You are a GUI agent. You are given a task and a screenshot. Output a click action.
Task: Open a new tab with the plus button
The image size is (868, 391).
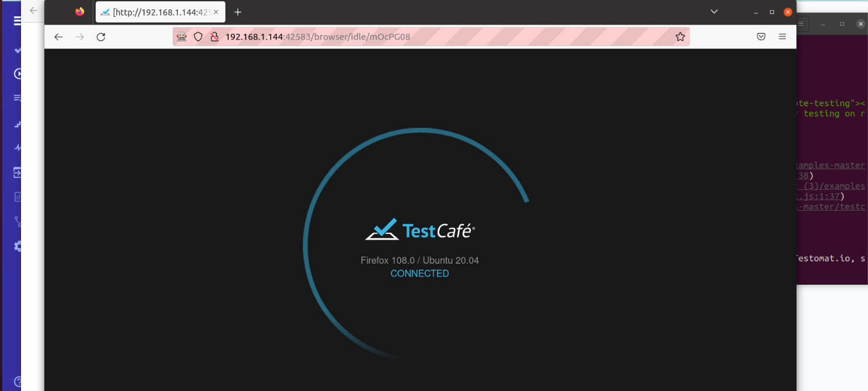(237, 11)
